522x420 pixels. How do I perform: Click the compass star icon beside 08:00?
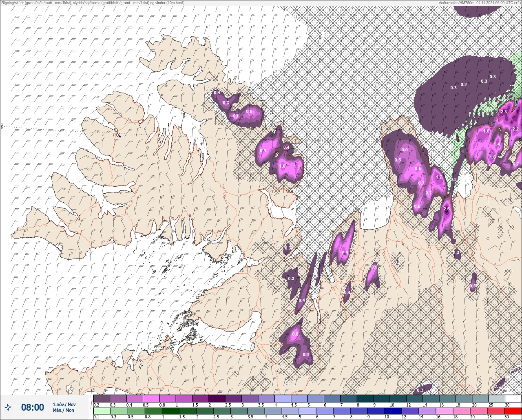8,407
